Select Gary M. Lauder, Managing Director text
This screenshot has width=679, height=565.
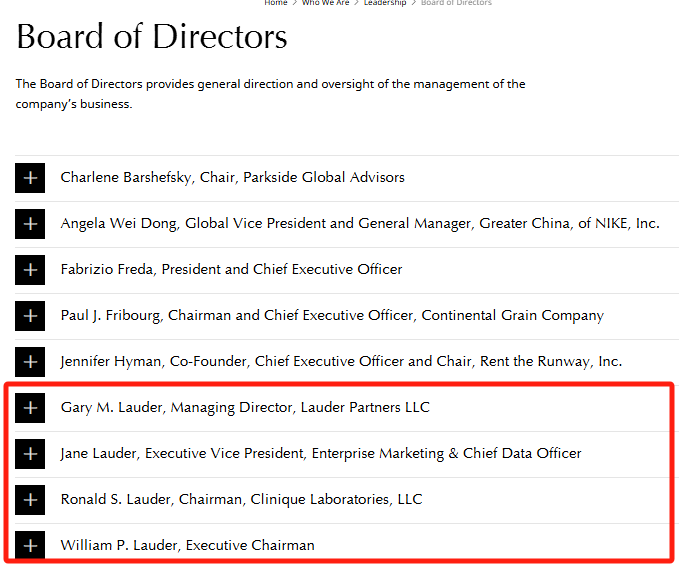click(245, 408)
